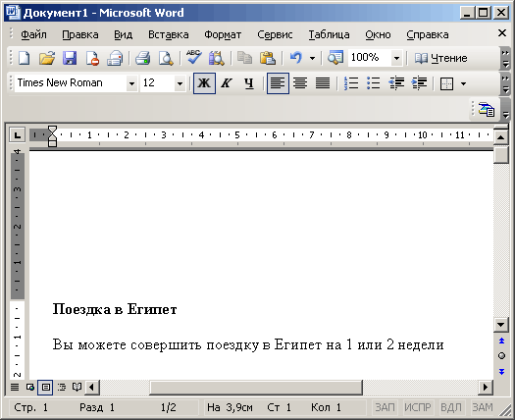The height and width of the screenshot is (420, 515).
Task: Undo the last action arrow
Action: (296, 59)
